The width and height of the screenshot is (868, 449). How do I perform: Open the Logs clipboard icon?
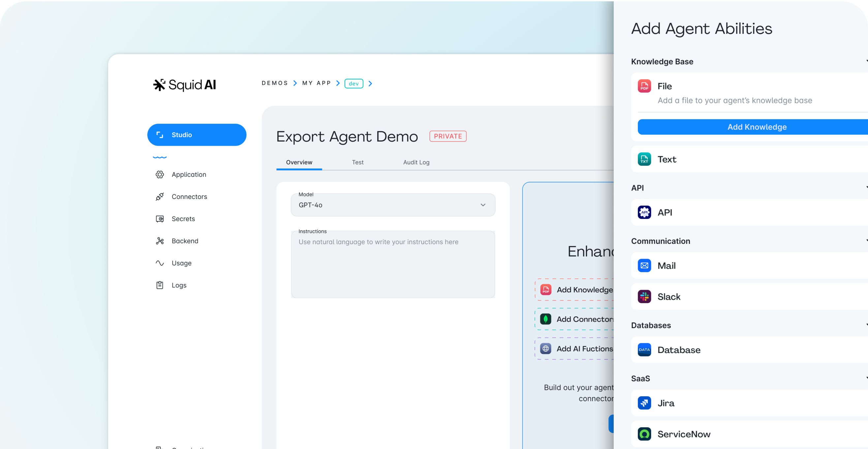(x=160, y=285)
